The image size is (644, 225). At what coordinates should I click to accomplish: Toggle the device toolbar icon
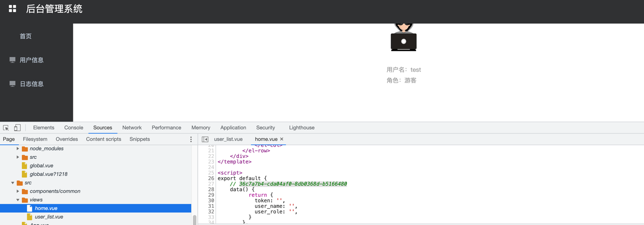click(x=17, y=128)
